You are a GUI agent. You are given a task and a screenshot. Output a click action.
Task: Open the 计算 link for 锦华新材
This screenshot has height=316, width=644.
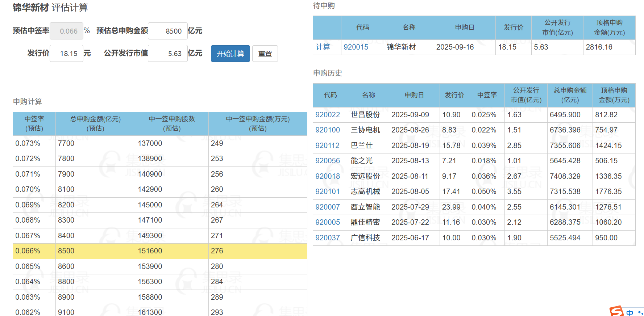(x=323, y=47)
